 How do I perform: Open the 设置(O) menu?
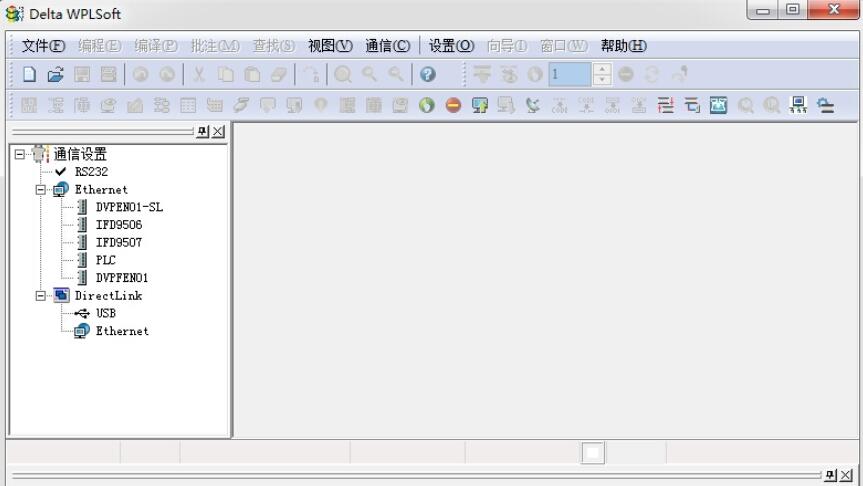point(451,46)
